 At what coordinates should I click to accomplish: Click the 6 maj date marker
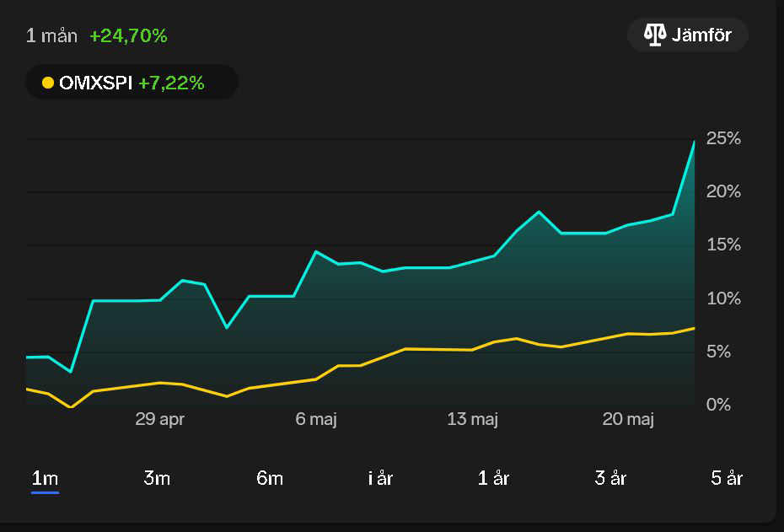tap(316, 419)
